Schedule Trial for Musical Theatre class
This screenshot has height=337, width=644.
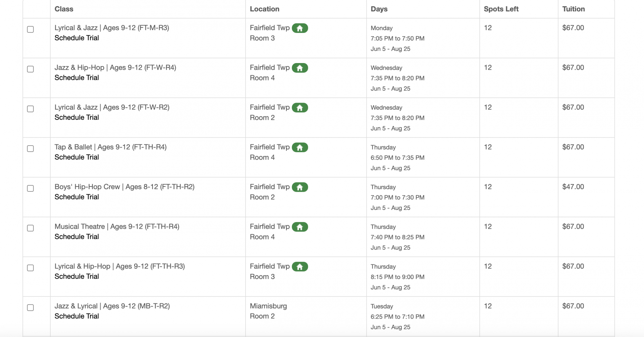point(77,237)
